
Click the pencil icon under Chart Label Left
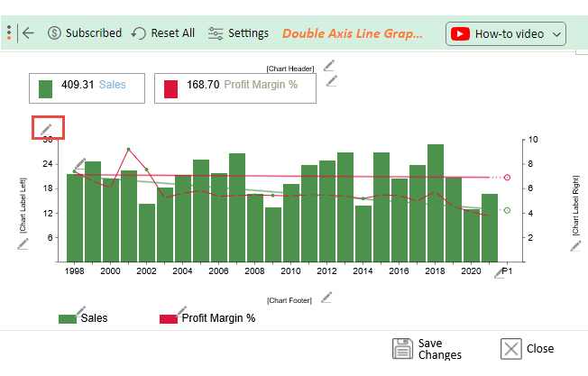23,244
